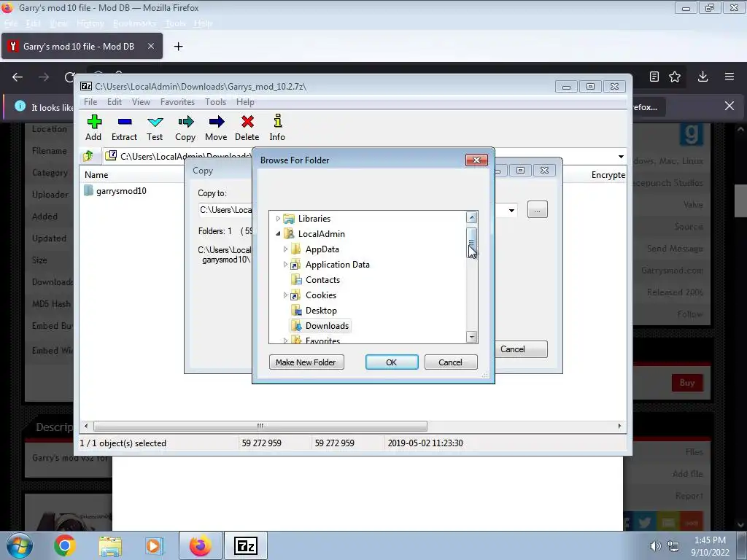
Task: Open the Tools menu in 7-Zip
Action: click(x=215, y=102)
